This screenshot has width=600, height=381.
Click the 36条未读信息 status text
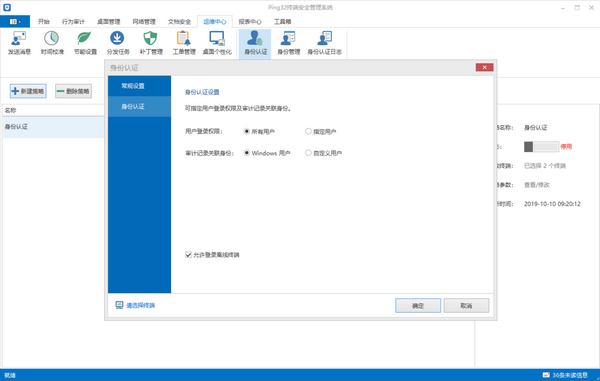point(570,375)
